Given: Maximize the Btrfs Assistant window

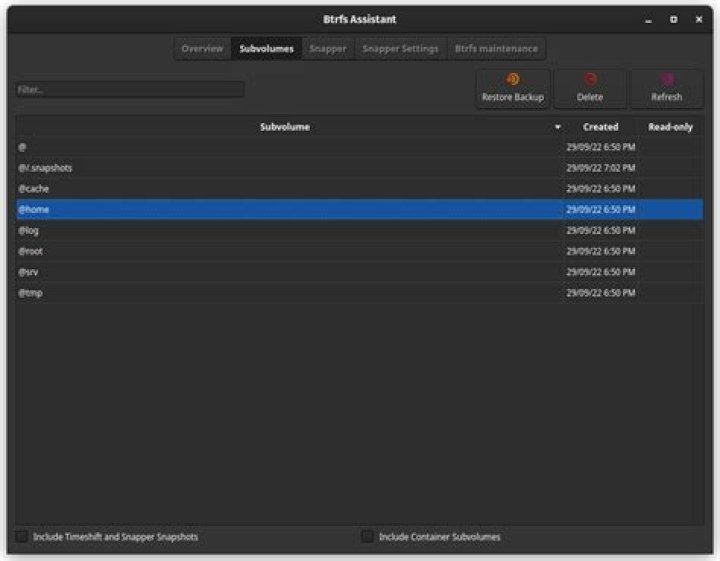Looking at the screenshot, I should coord(674,19).
